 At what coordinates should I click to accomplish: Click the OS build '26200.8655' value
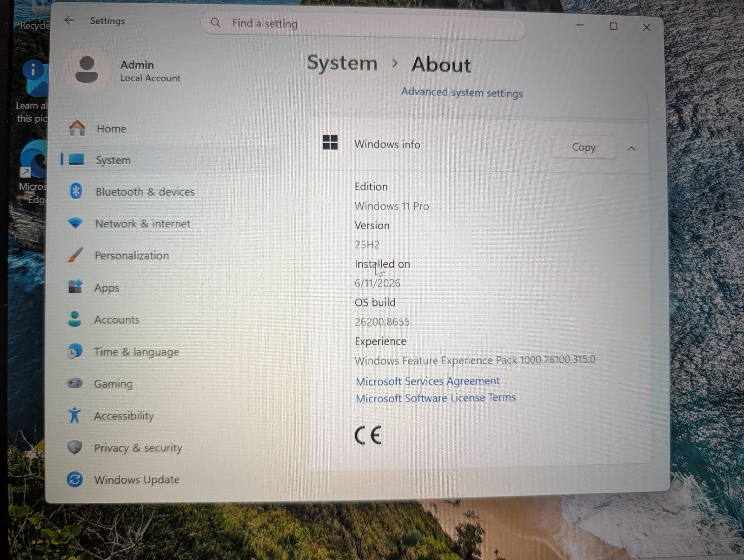(382, 322)
